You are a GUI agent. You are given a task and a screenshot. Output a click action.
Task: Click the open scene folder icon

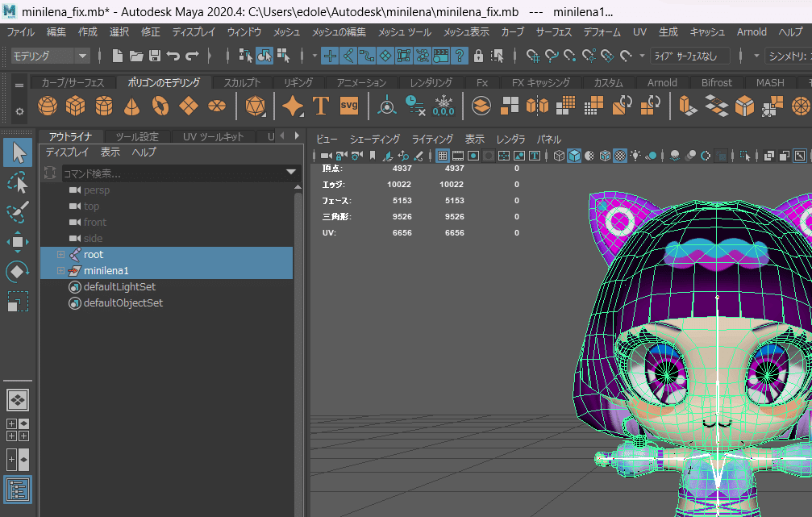point(136,56)
